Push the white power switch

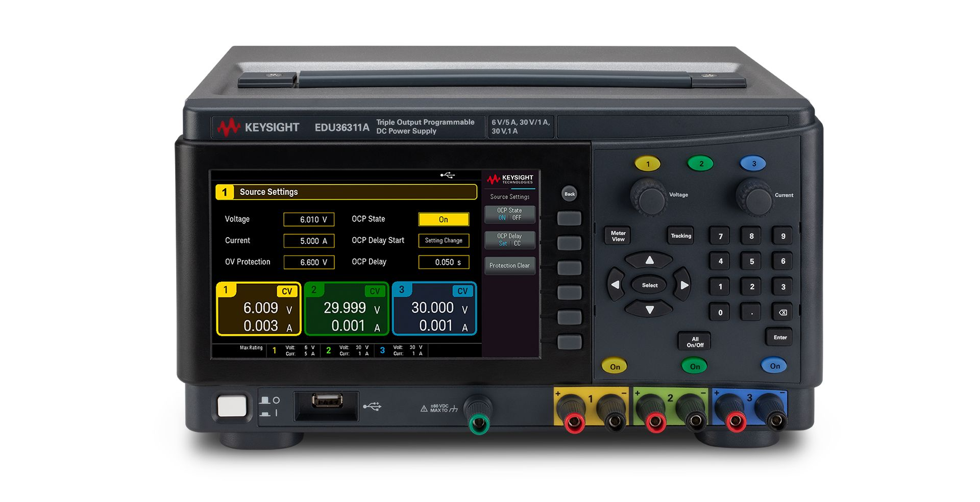[x=232, y=406]
